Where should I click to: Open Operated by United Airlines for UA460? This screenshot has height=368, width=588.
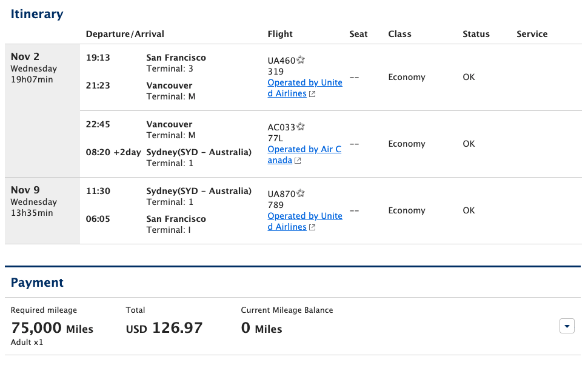(304, 82)
